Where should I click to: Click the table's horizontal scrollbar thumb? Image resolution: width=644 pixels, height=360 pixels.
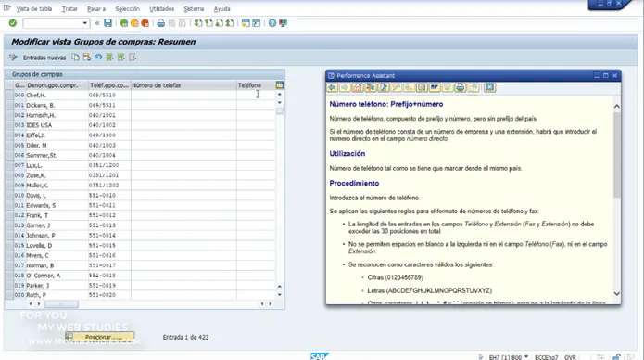click(x=61, y=304)
